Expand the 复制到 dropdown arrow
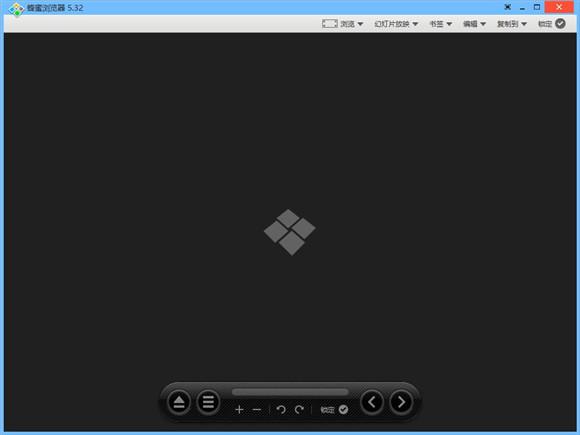This screenshot has height=435, width=580. (x=524, y=24)
